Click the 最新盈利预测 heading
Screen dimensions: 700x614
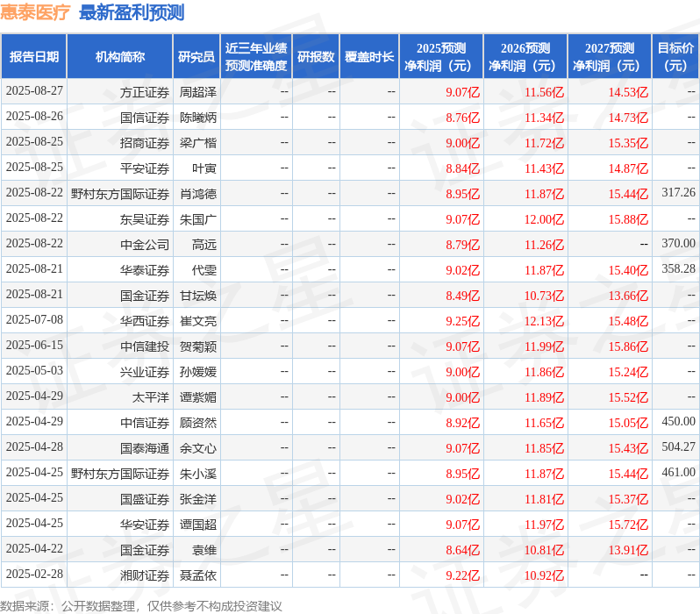click(132, 12)
